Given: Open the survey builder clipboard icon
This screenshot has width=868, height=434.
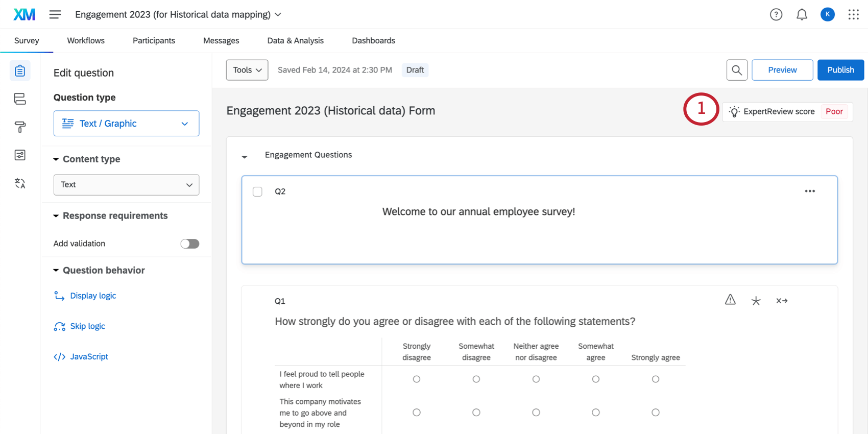Looking at the screenshot, I should tap(20, 70).
